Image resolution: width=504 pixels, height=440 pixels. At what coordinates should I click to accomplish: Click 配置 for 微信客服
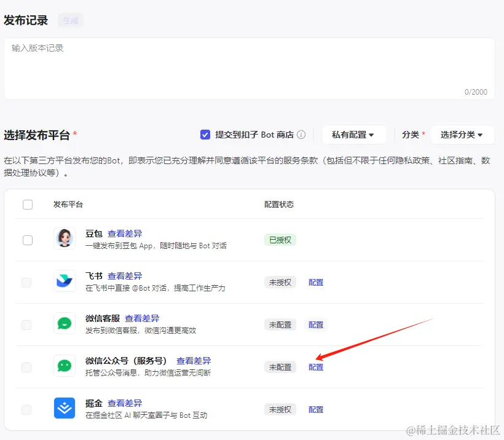pyautogui.click(x=315, y=324)
